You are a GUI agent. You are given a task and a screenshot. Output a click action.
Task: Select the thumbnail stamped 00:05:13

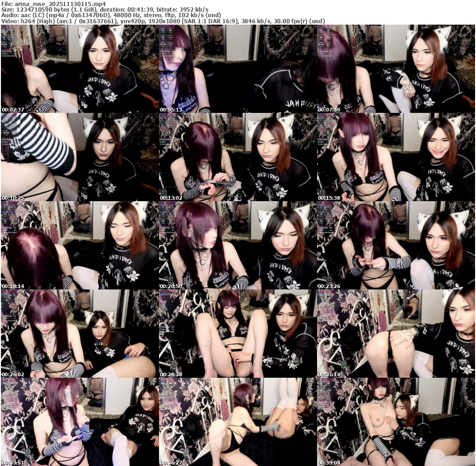pyautogui.click(x=238, y=69)
